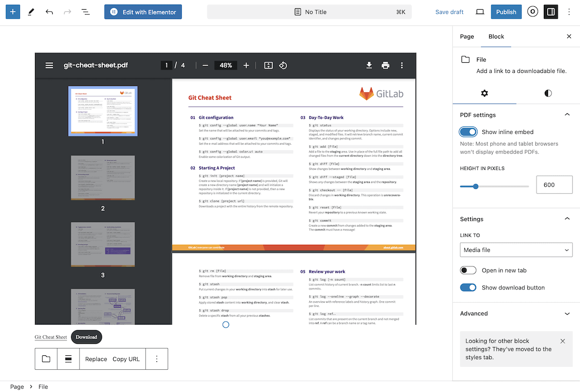This screenshot has height=392, width=580.
Task: Click Copy URL in block toolbar
Action: (126, 359)
